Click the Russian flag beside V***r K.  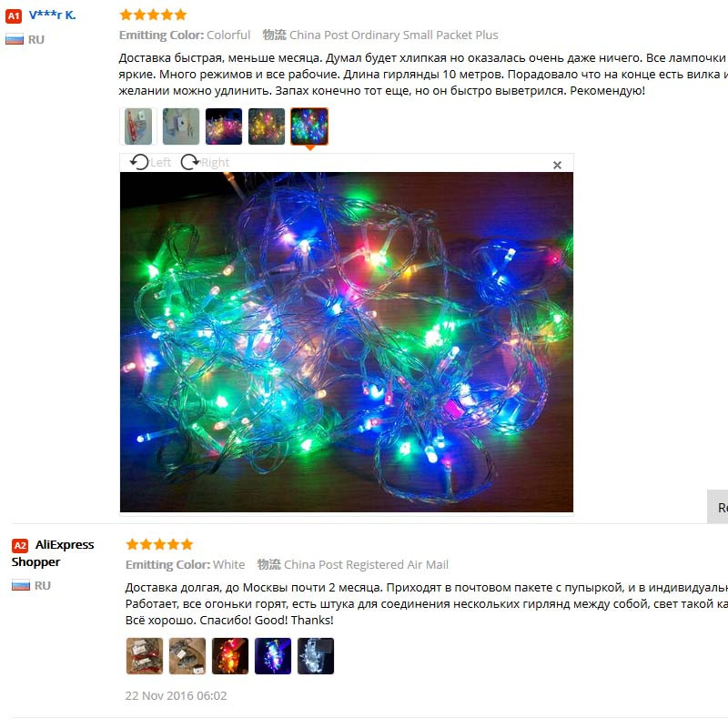(x=15, y=39)
